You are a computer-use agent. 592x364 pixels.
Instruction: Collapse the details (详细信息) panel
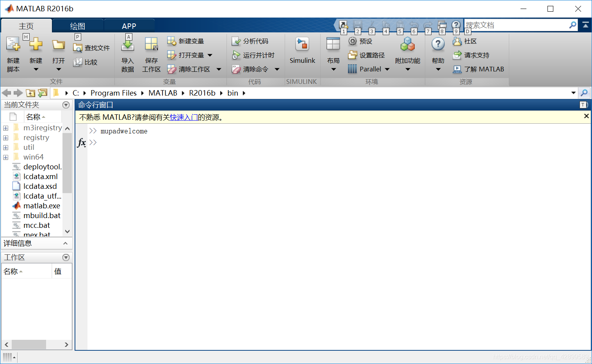65,243
